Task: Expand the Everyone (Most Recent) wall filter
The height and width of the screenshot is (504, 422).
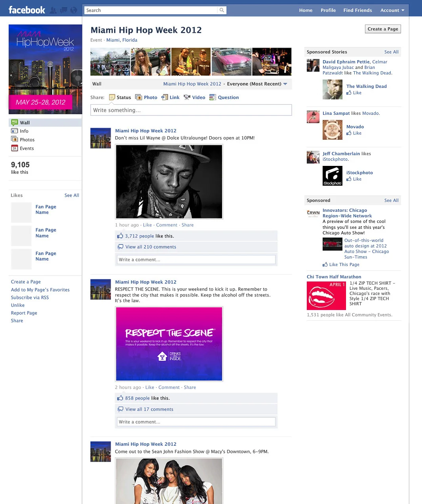Action: coord(257,84)
